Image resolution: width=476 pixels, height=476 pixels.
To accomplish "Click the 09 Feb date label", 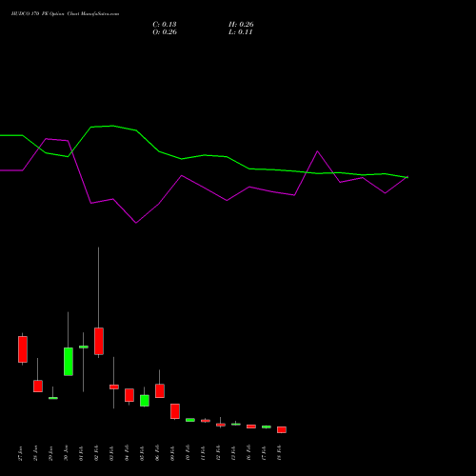I will 173,453.
